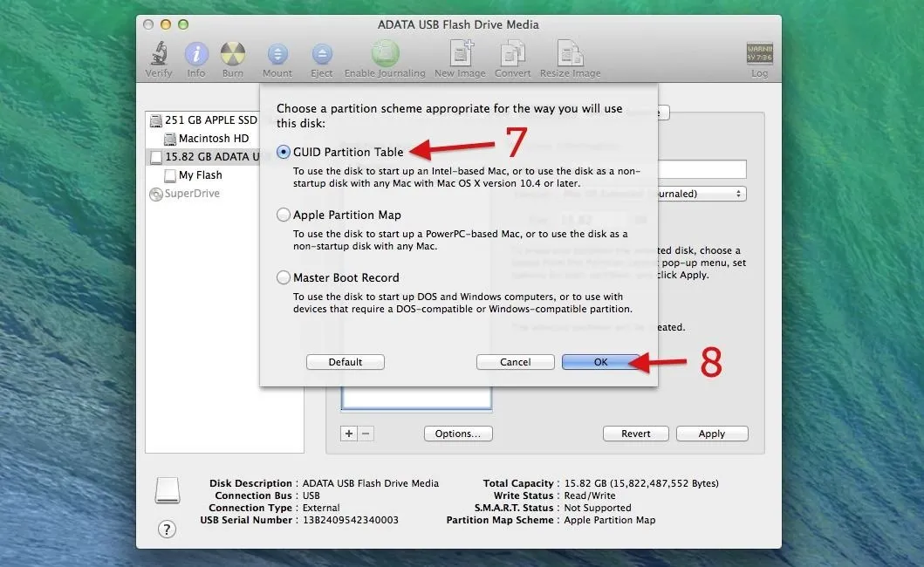This screenshot has width=924, height=567.
Task: Click the S.M.A.R.T. Status Not Supported text
Action: (x=598, y=508)
